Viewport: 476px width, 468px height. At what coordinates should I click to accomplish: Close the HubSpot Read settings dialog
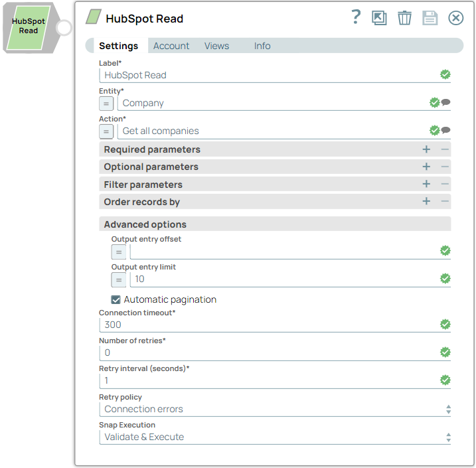(455, 18)
